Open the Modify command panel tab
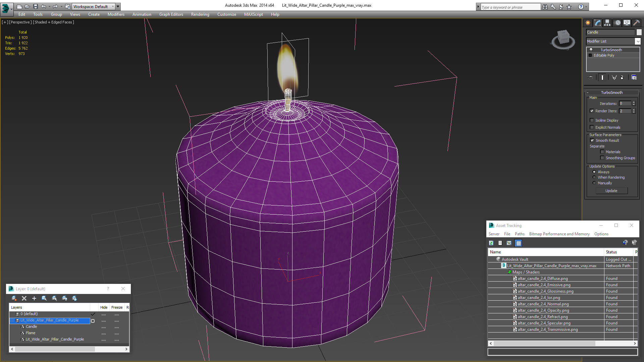Image resolution: width=644 pixels, height=362 pixels. [598, 23]
